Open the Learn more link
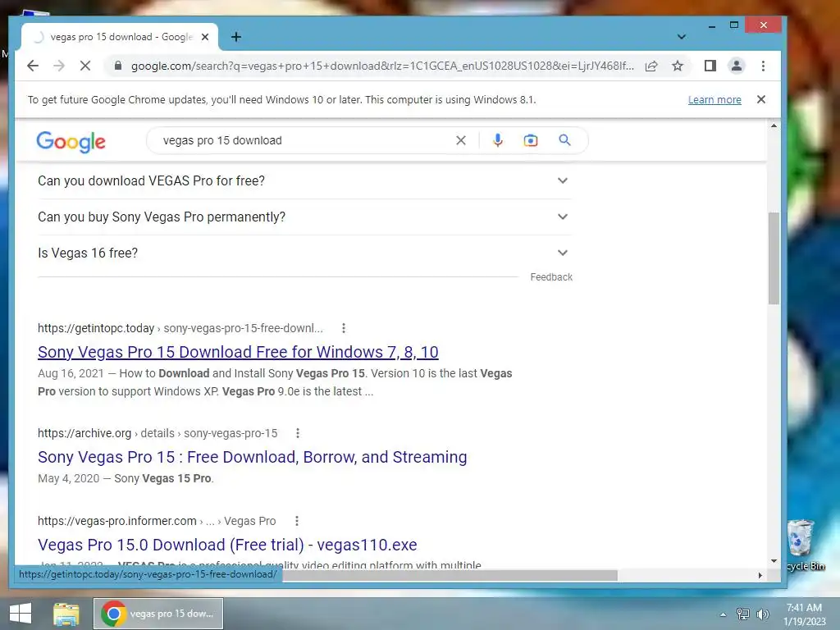This screenshot has height=630, width=840. pos(714,99)
